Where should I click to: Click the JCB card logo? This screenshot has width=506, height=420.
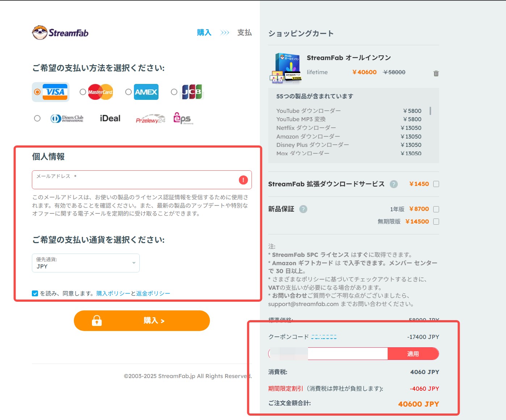(192, 92)
